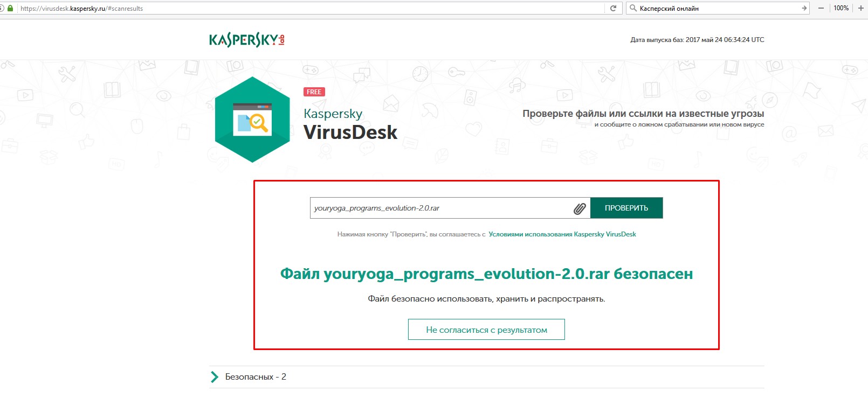Screen dimensions: 868x412
Task: Click the 100% zoom level indicator
Action: 841,8
